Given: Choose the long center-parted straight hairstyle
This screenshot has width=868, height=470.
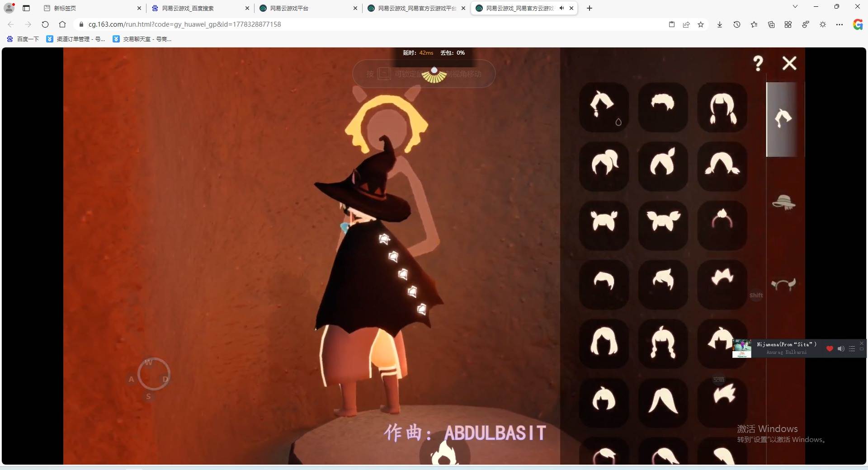Looking at the screenshot, I should (x=663, y=403).
